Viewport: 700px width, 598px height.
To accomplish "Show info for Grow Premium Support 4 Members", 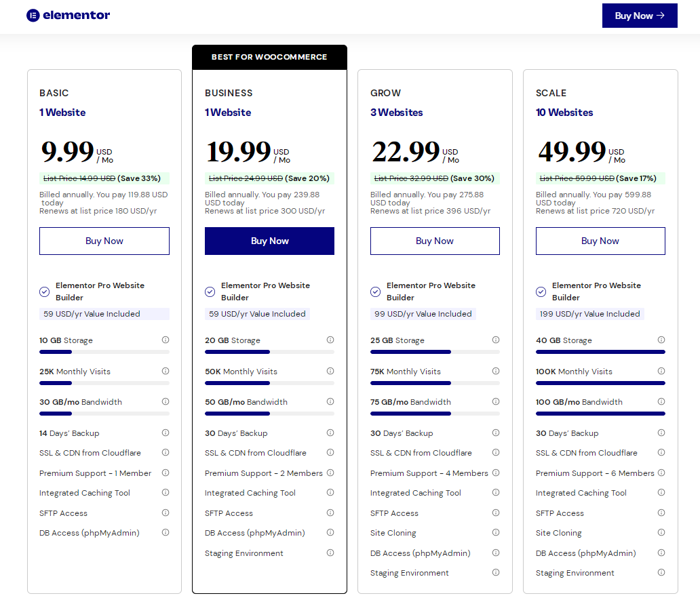I will pyautogui.click(x=496, y=473).
